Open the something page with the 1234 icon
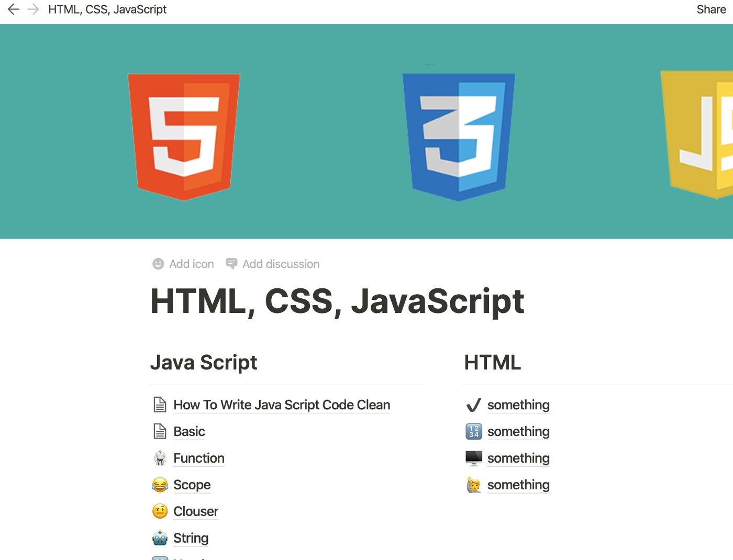Screen dimensions: 733x560 pyautogui.click(x=518, y=432)
